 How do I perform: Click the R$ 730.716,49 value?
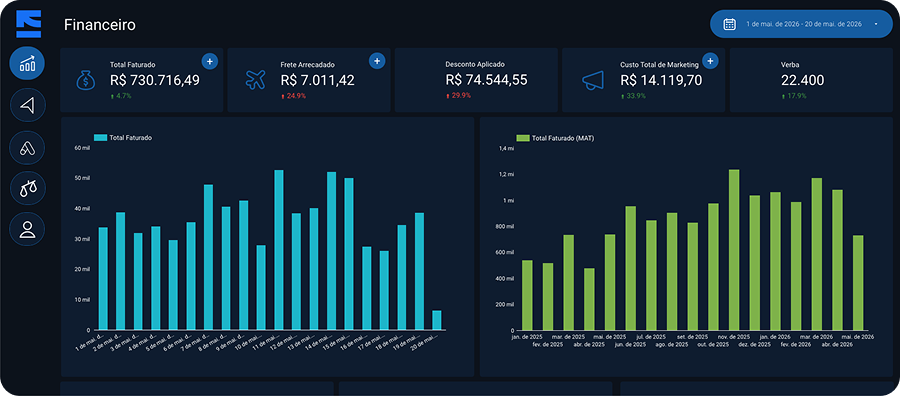point(155,80)
